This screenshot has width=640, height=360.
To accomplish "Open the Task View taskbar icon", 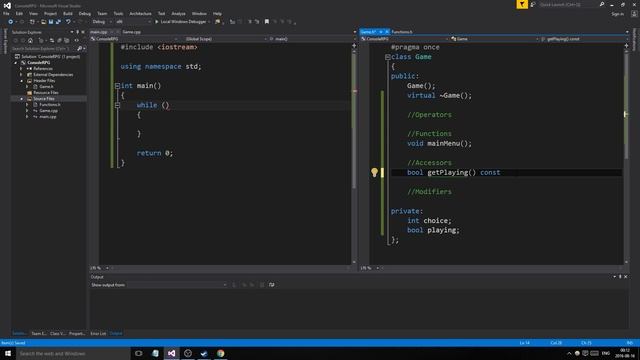I will click(139, 353).
